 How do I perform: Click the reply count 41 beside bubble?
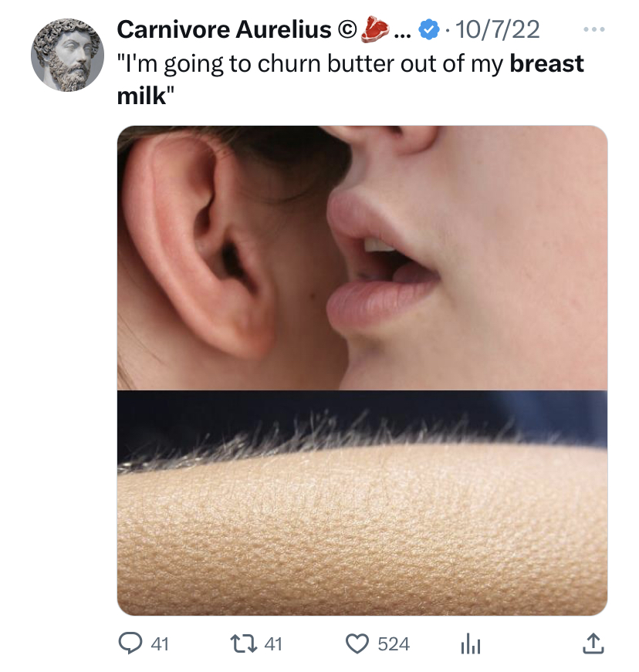160,644
